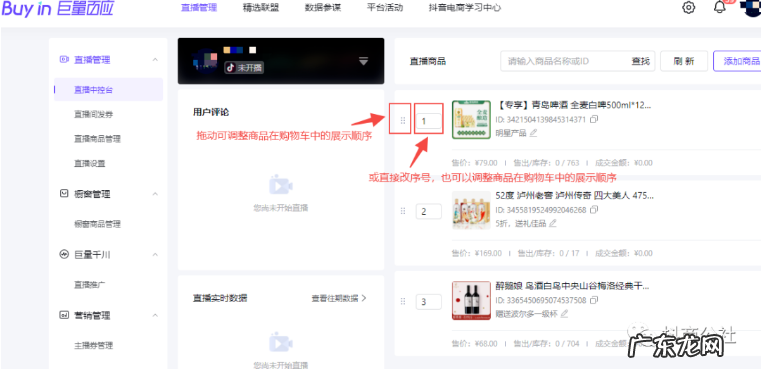Open the settings gear icon
This screenshot has width=762, height=375.
[689, 8]
